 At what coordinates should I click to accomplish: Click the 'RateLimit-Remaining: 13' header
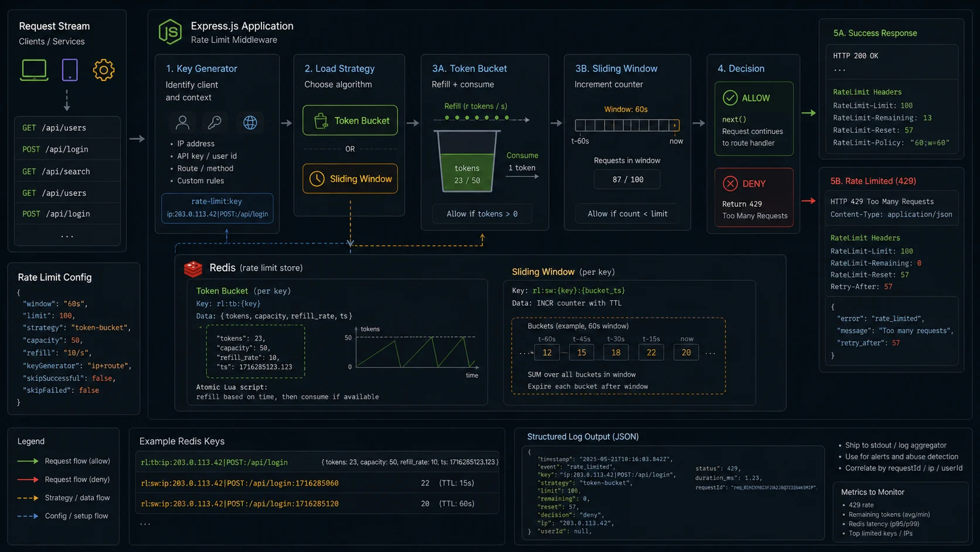pyautogui.click(x=882, y=118)
